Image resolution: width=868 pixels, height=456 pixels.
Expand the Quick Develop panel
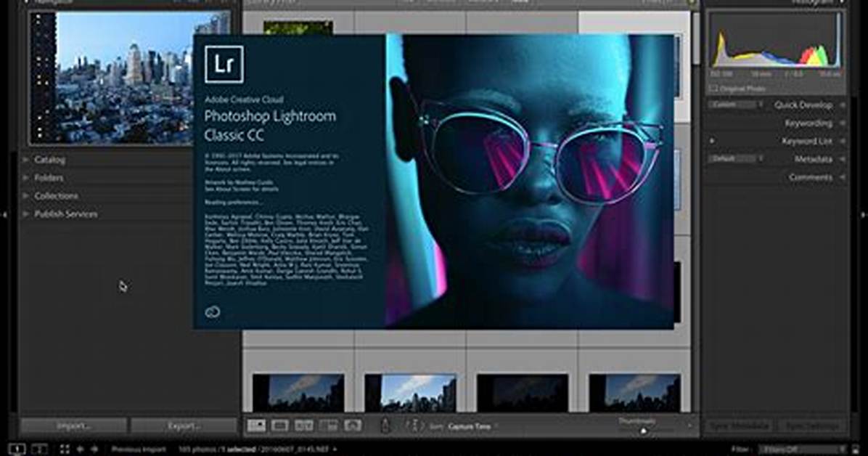coord(804,105)
